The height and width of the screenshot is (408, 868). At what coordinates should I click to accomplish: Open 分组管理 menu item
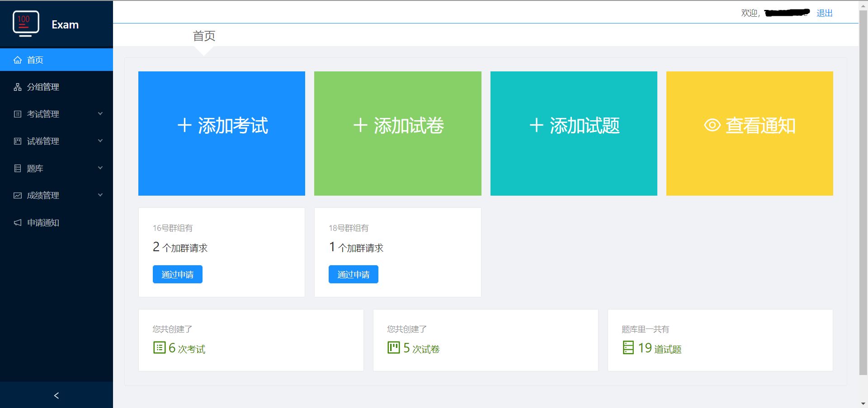(57, 87)
